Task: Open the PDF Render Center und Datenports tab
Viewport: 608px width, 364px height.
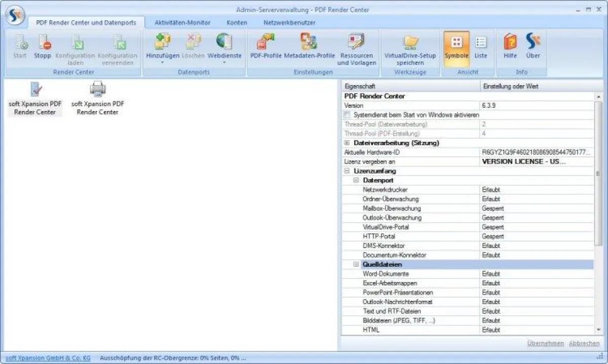Action: click(86, 22)
